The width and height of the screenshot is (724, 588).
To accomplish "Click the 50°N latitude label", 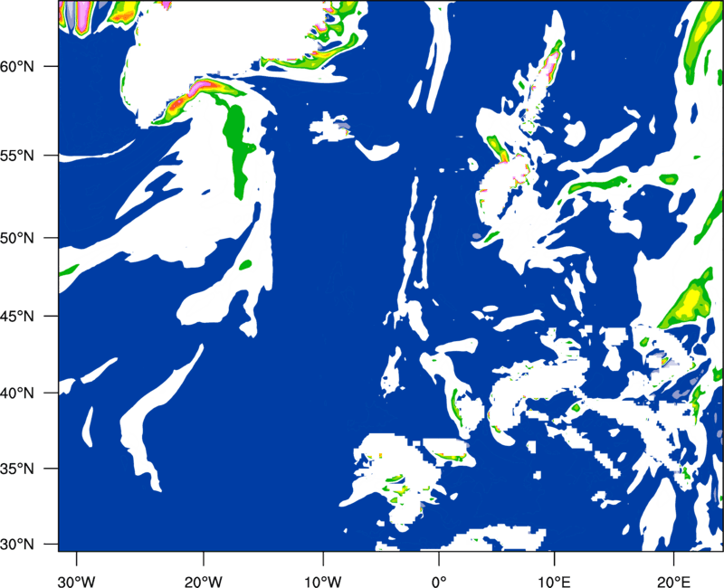I will pyautogui.click(x=17, y=239).
